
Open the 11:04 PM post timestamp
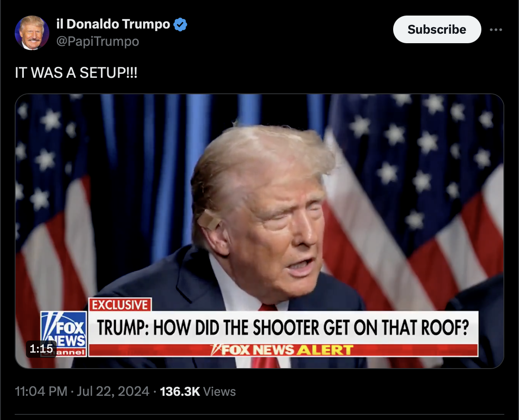pyautogui.click(x=41, y=391)
